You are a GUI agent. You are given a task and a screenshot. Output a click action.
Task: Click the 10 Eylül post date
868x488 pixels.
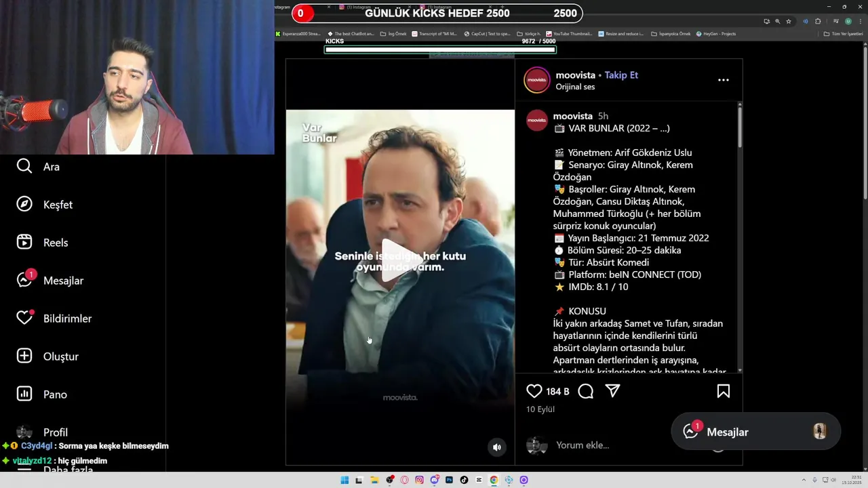coord(540,409)
